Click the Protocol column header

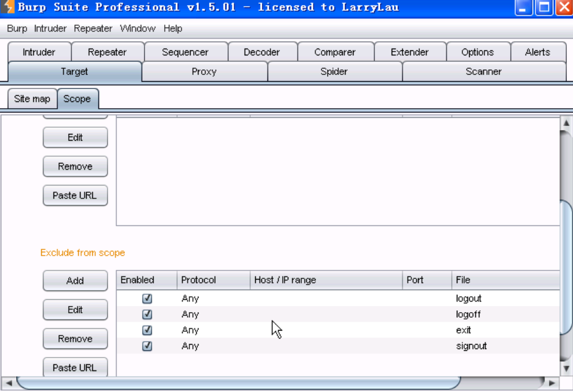214,280
